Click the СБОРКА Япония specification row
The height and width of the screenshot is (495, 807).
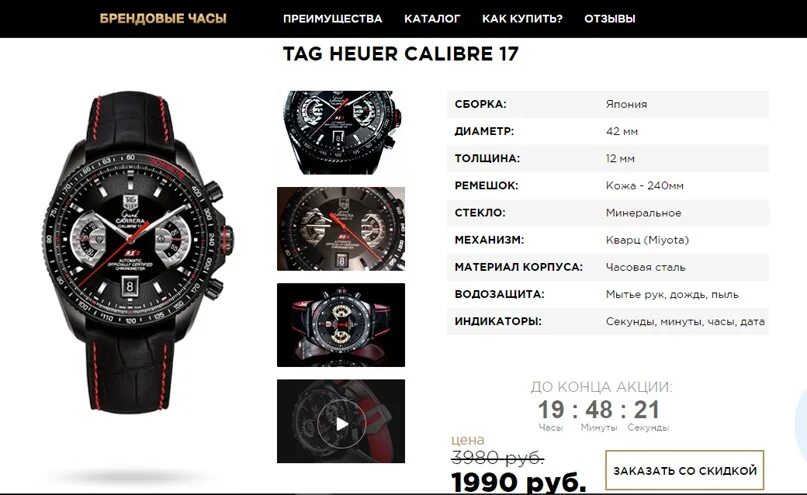(x=608, y=104)
